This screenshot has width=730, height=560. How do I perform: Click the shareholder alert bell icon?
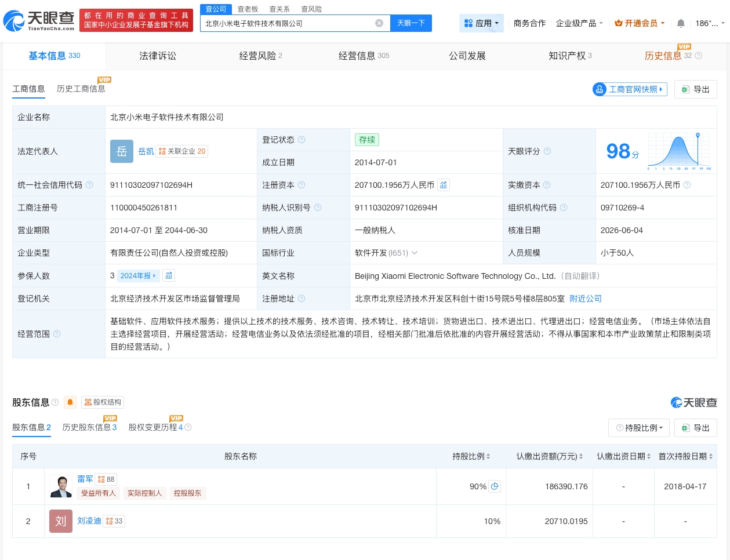(70, 402)
